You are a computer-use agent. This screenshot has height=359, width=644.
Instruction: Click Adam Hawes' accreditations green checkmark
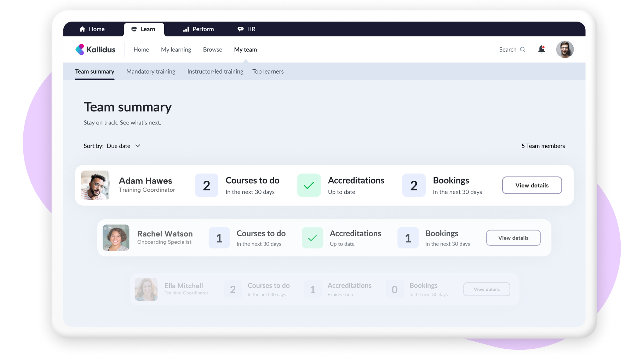[309, 185]
